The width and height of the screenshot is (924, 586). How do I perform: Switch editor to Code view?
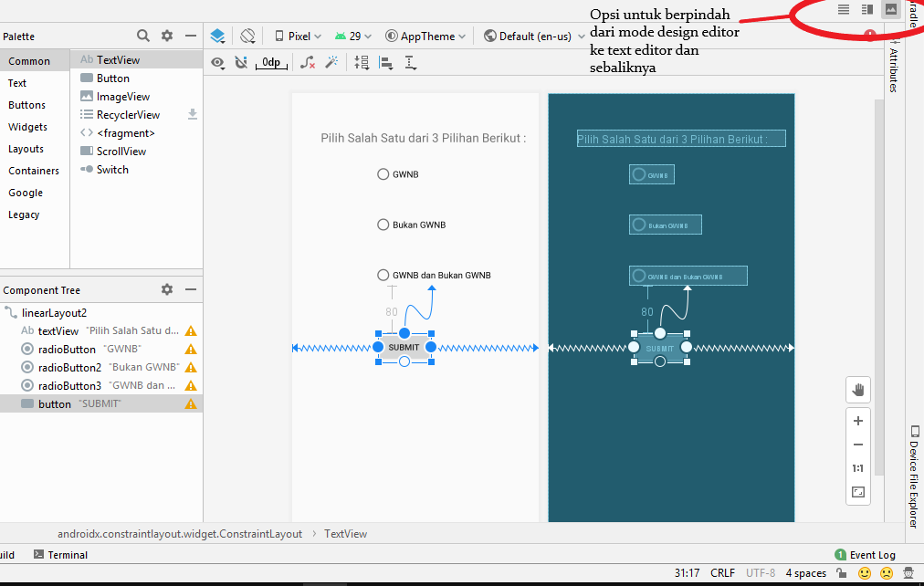pos(844,9)
